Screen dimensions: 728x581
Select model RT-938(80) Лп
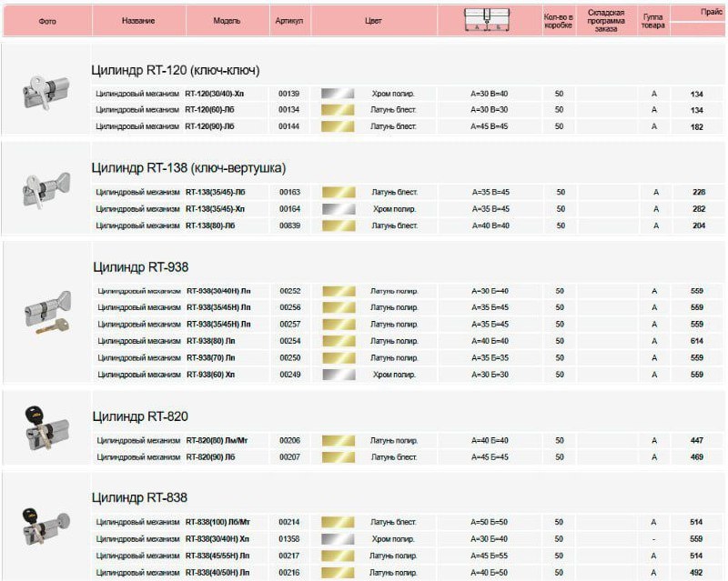[211, 341]
